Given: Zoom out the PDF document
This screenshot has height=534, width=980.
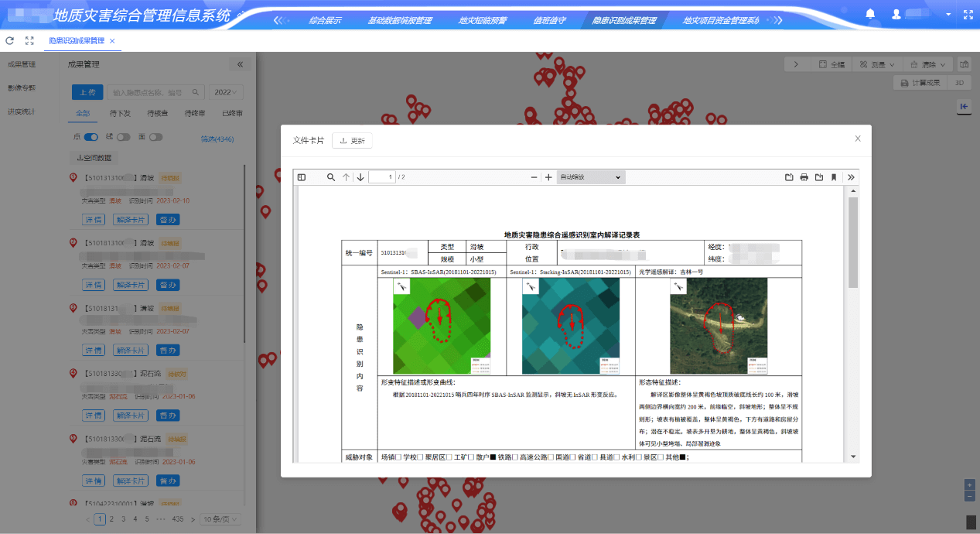Looking at the screenshot, I should click(x=534, y=177).
